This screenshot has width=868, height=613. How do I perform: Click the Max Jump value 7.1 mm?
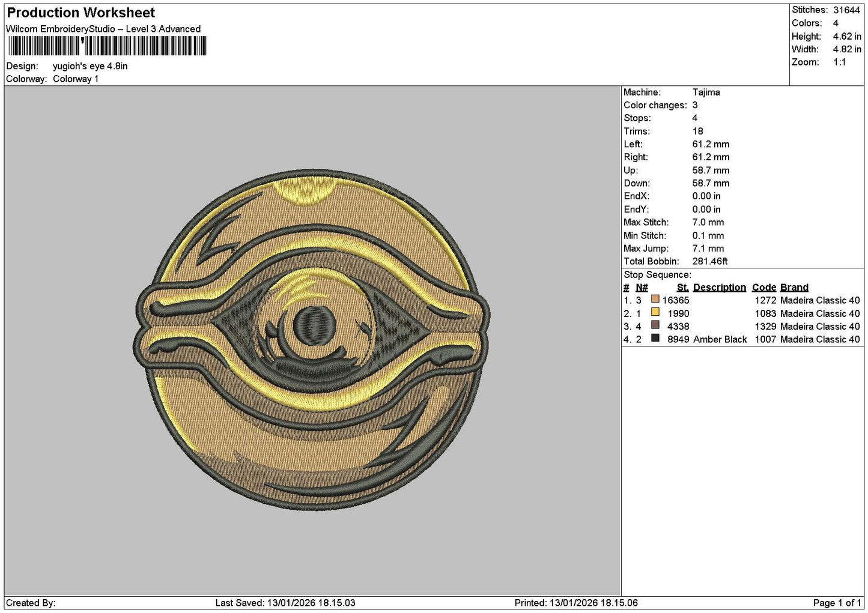(708, 249)
